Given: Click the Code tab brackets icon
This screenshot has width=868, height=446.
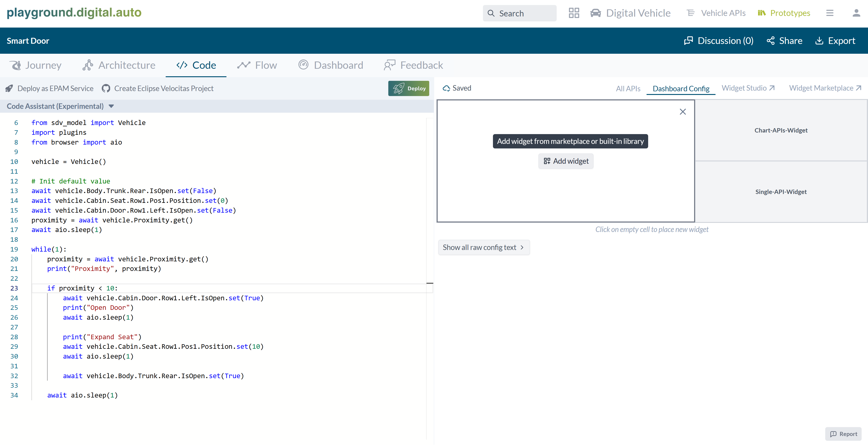Looking at the screenshot, I should tap(182, 65).
